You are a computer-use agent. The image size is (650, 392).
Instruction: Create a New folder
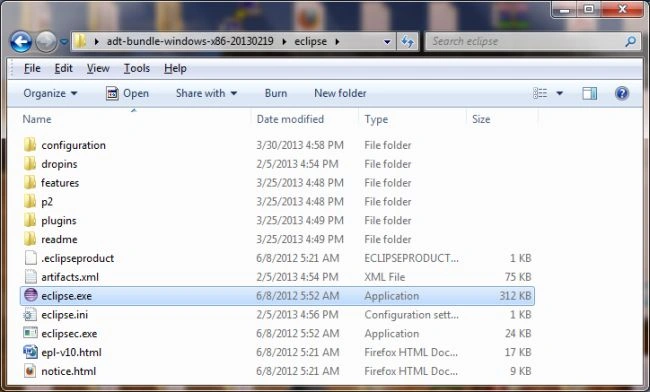tap(340, 93)
